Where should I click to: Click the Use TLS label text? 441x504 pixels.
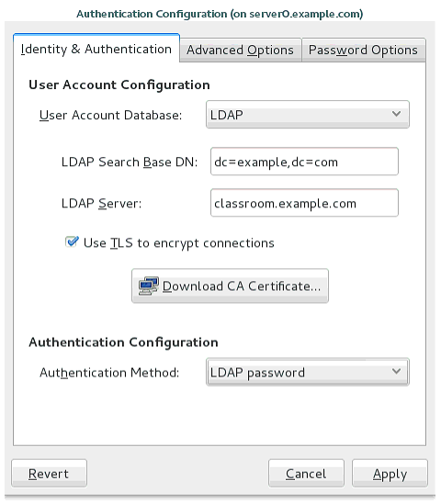[x=179, y=243]
